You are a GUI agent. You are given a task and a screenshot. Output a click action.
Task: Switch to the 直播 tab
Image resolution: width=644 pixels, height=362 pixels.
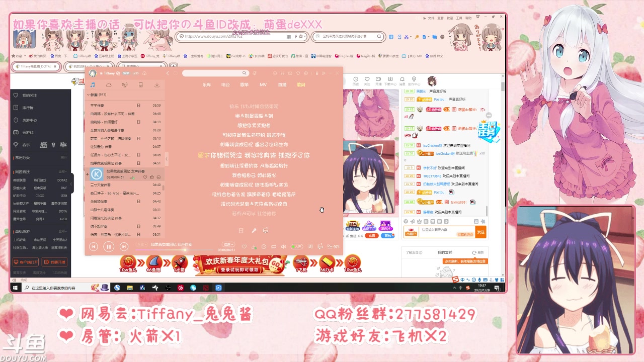click(x=282, y=85)
